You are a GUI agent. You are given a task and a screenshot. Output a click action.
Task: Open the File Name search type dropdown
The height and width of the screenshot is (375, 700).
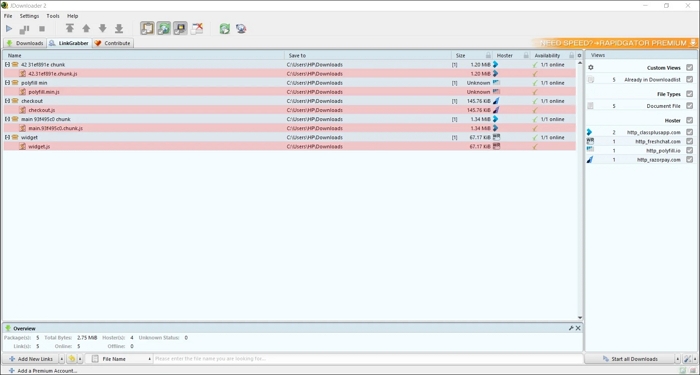click(121, 359)
